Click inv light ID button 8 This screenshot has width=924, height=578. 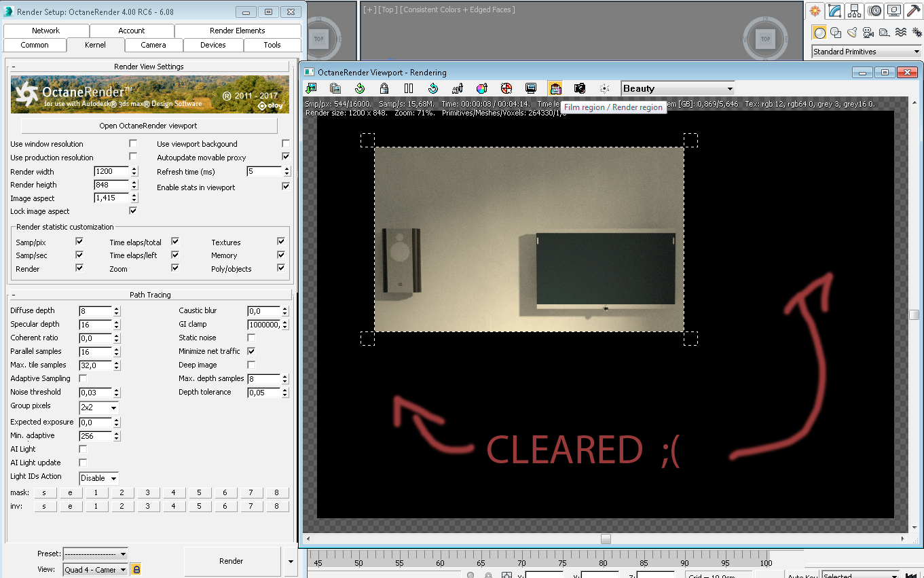pos(277,506)
